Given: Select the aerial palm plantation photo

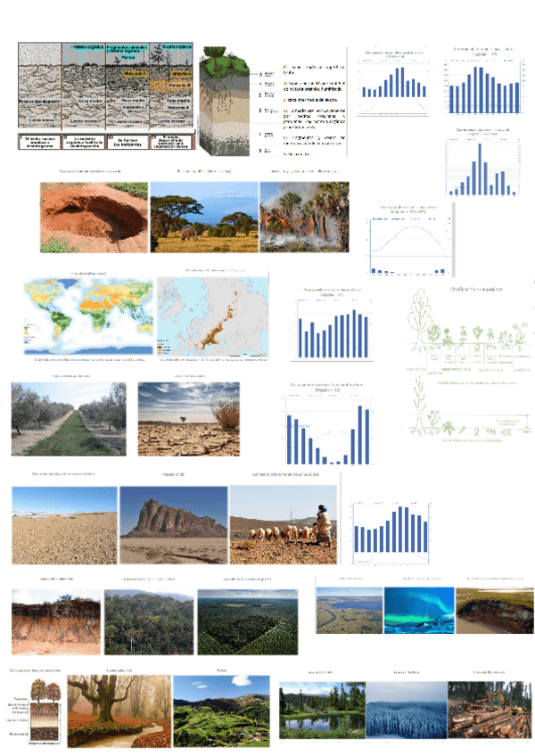Looking at the screenshot, I should [248, 622].
